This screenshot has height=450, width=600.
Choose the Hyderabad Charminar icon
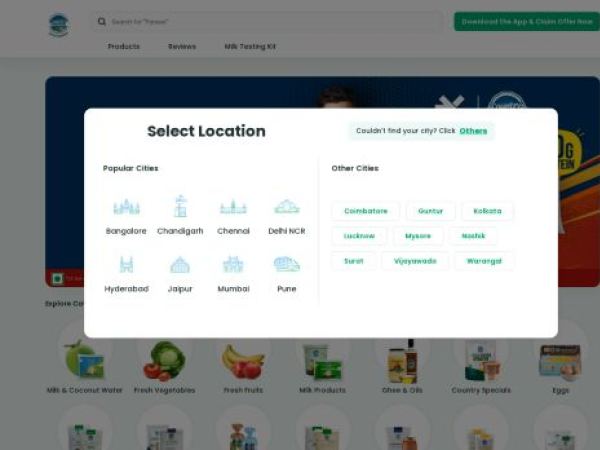[126, 264]
